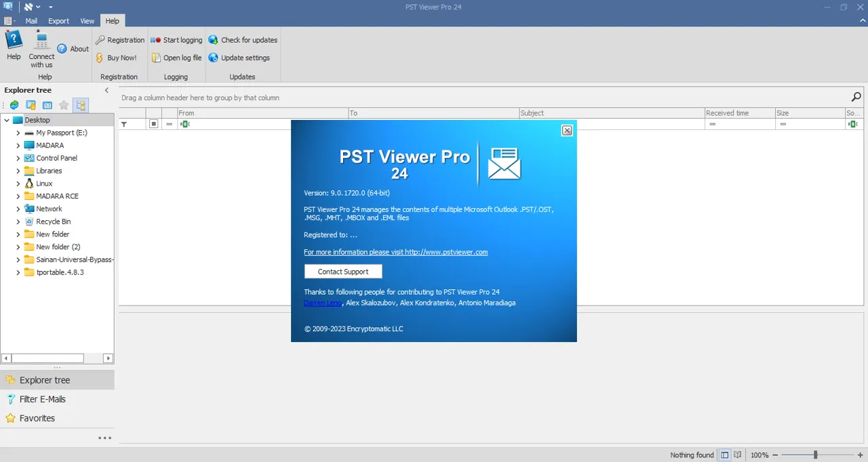The image size is (868, 462).
Task: Collapse the Desktop tree node
Action: coord(7,120)
